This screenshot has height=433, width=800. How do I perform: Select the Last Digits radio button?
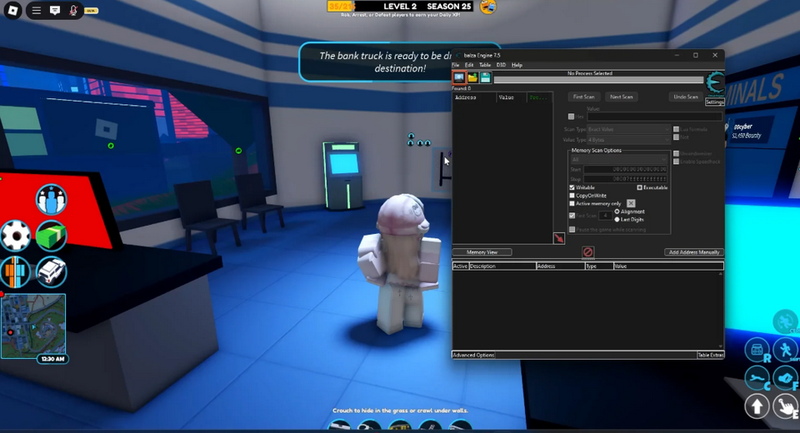point(617,219)
